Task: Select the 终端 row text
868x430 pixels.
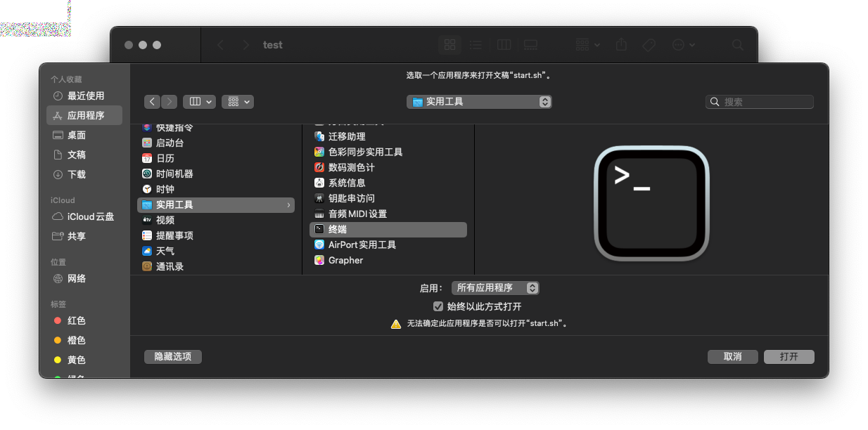Action: pos(338,229)
